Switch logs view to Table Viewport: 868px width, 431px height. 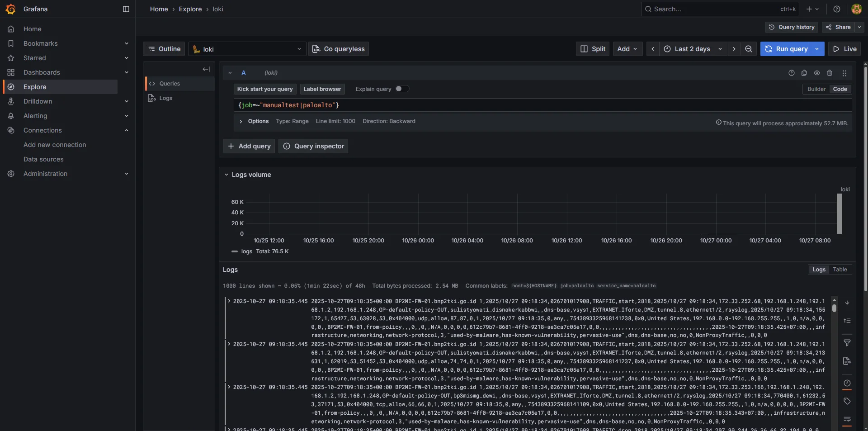tap(840, 270)
